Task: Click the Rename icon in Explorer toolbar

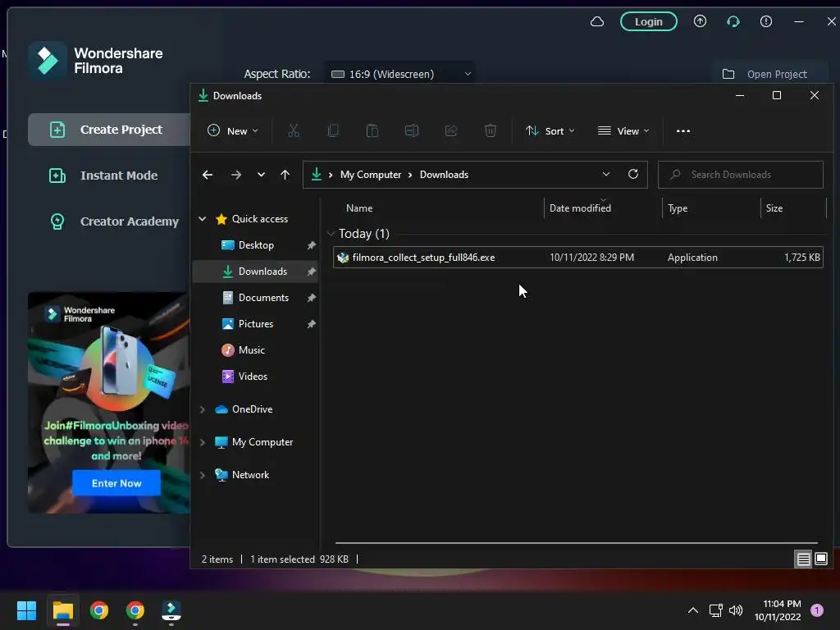Action: pyautogui.click(x=412, y=130)
